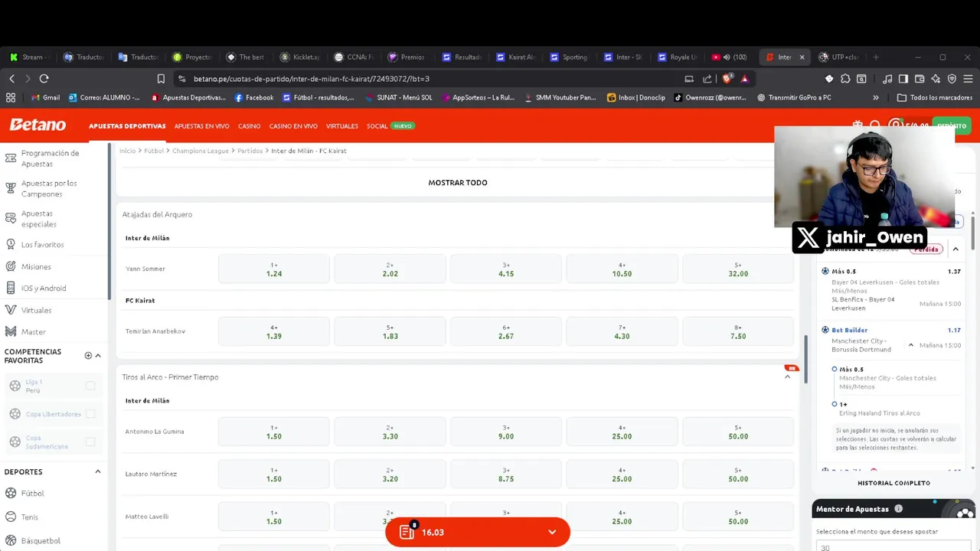Open Tenis in the sports list
This screenshot has height=551, width=980.
(x=29, y=517)
